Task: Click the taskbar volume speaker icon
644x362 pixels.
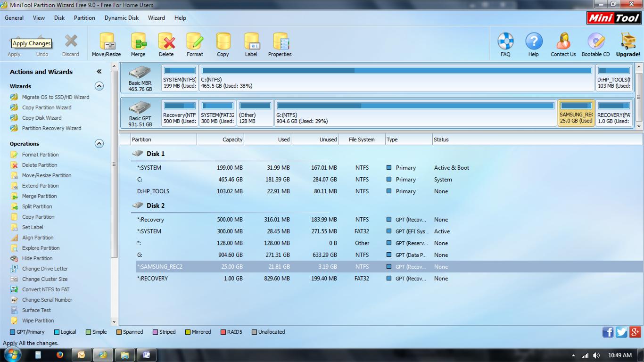Action: tap(596, 355)
